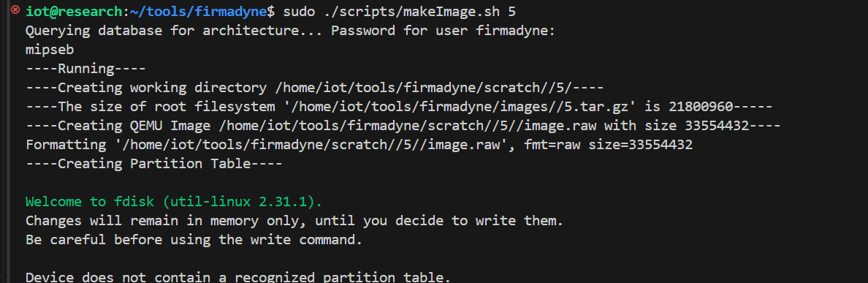868x283 pixels.
Task: Click the mipseb architecture output line
Action: 50,50
